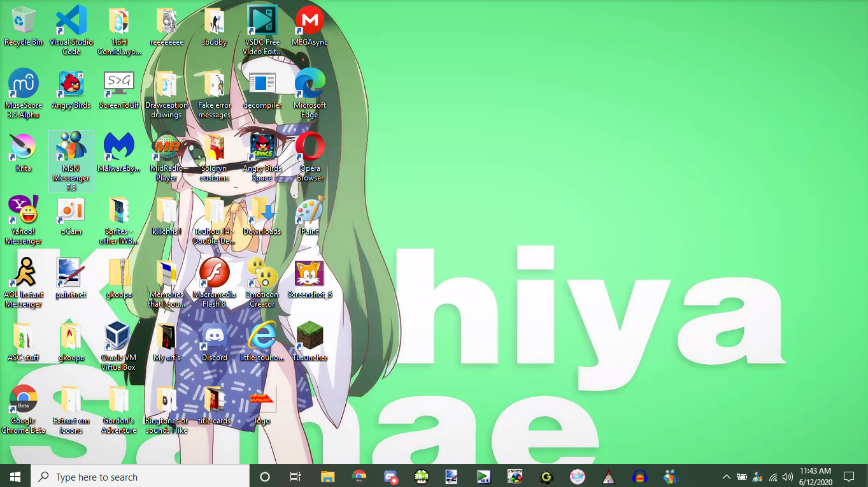This screenshot has height=487, width=868.
Task: Open Touhou 14 Double De folder
Action: click(215, 220)
